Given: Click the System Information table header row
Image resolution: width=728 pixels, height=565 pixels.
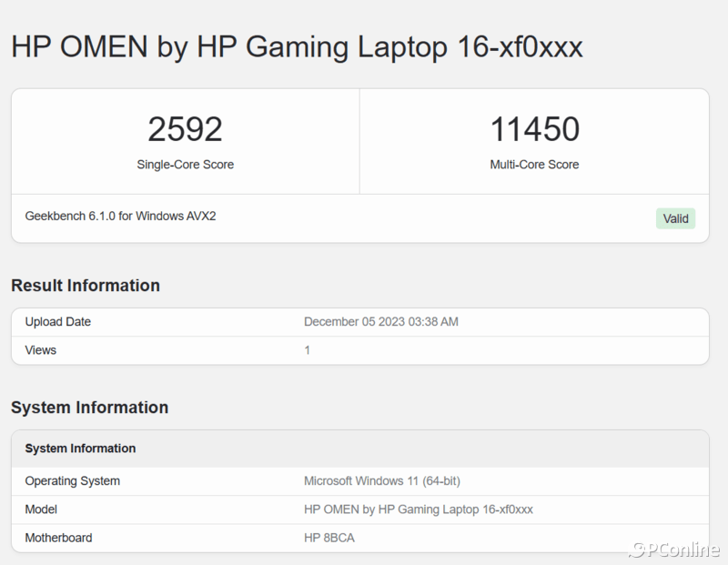Looking at the screenshot, I should 360,449.
